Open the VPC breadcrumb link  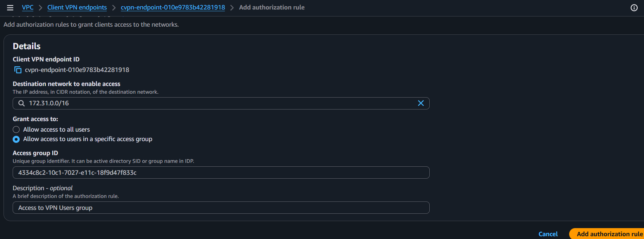point(27,7)
